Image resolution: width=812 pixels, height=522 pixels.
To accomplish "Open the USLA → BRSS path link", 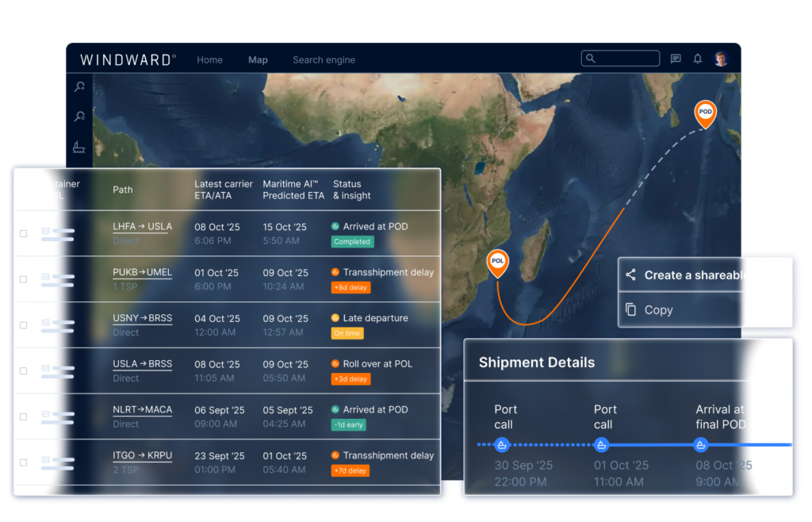I will coord(143,364).
